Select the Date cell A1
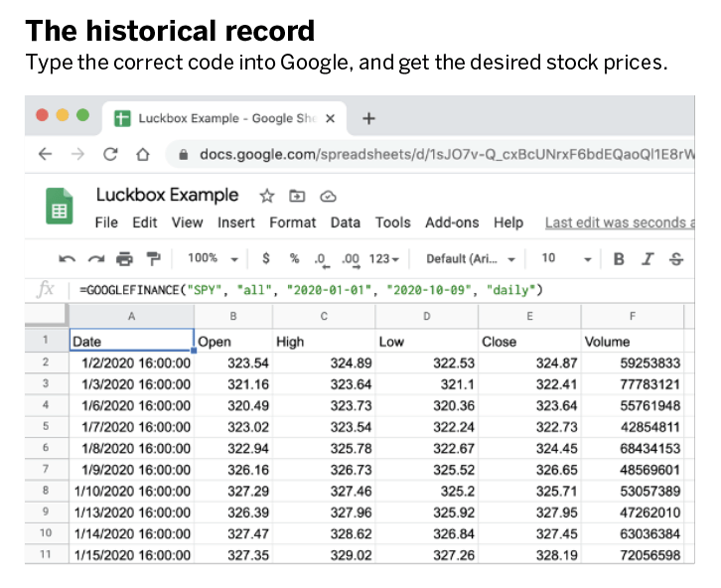Image resolution: width=721 pixels, height=588 pixels. [x=131, y=341]
